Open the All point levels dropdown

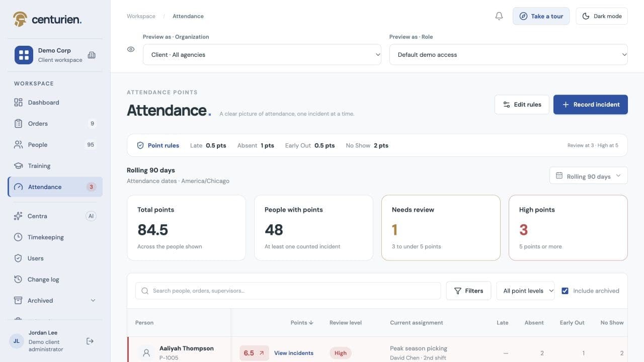[526, 291]
